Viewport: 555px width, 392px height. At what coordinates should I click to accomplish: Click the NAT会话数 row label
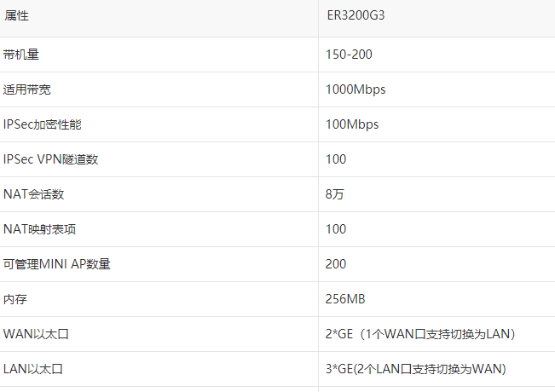[x=33, y=194]
